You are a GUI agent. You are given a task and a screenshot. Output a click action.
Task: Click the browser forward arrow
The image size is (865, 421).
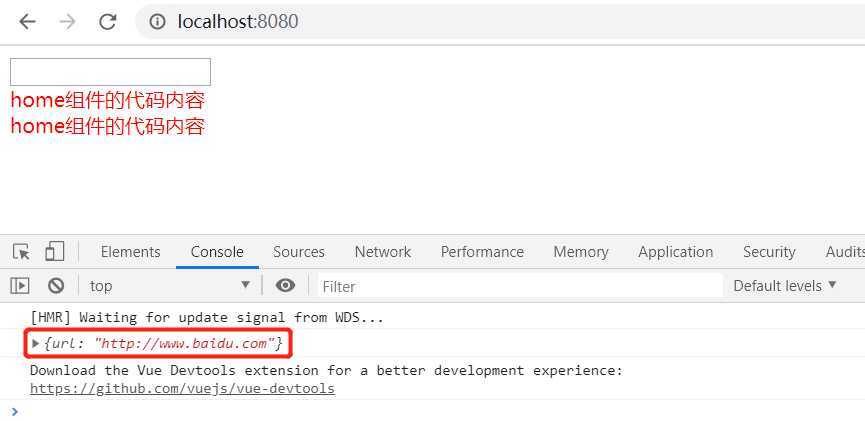coord(67,22)
